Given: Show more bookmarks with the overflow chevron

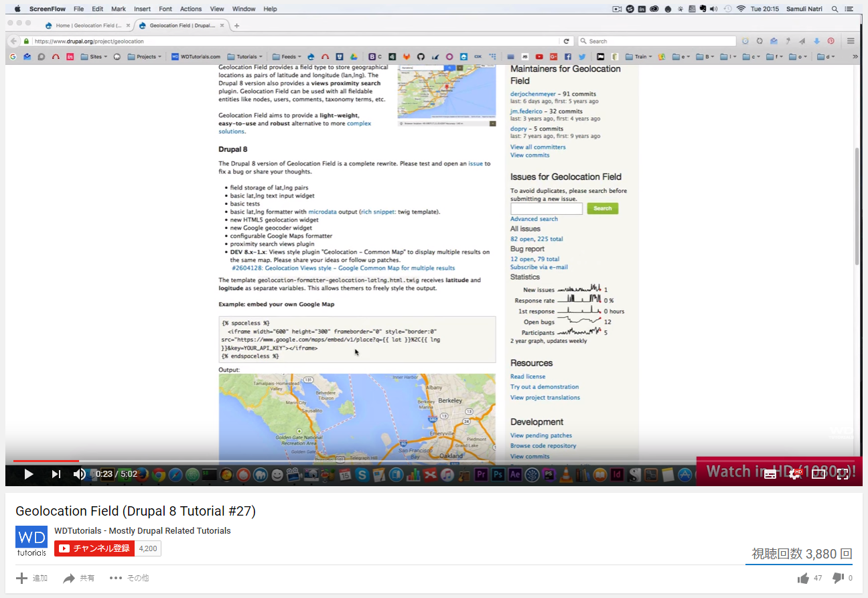Looking at the screenshot, I should click(855, 57).
